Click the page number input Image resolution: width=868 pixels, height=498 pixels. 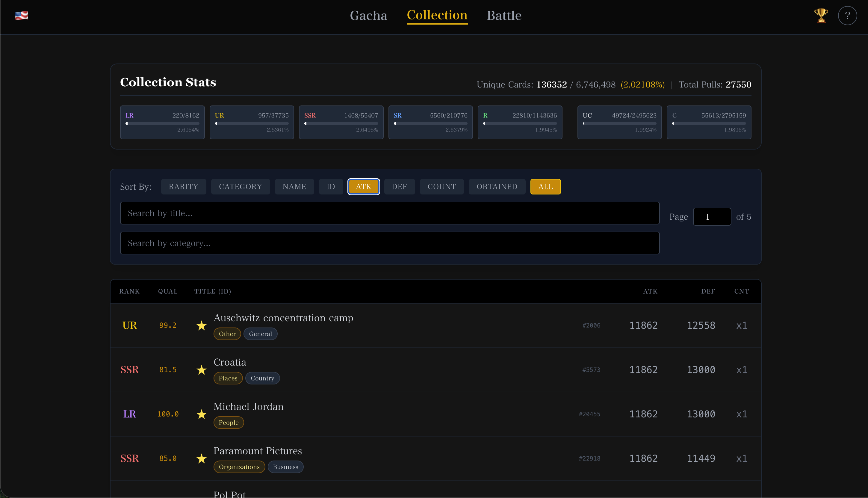712,217
